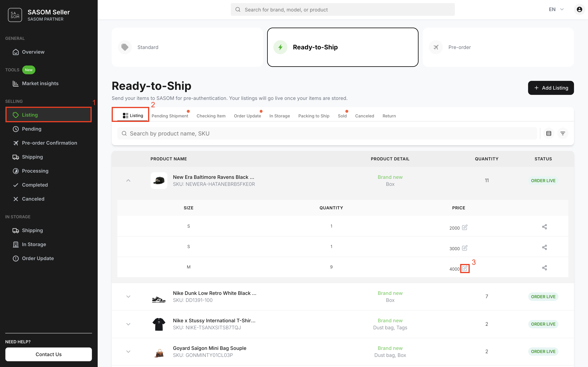Screen dimensions: 588x367
Task: Click the edit price icon for 4000
Action: coord(465,268)
